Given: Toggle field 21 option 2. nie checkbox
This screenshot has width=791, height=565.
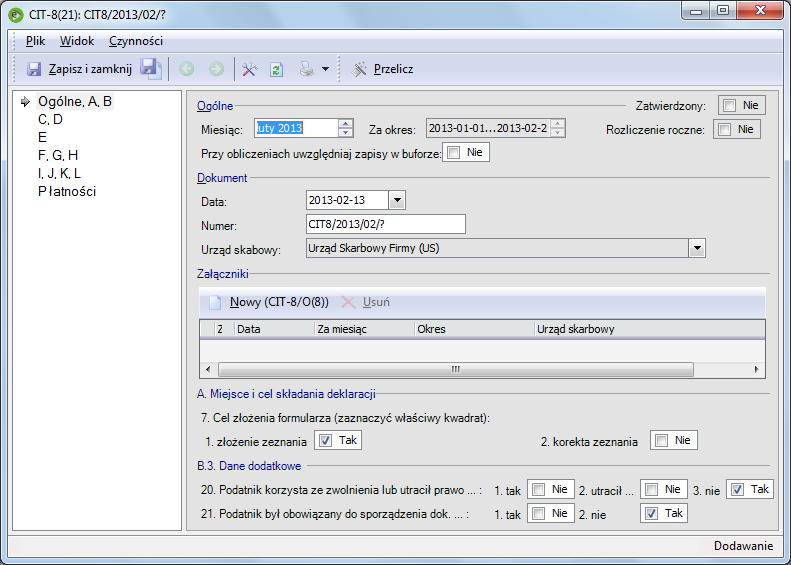Looking at the screenshot, I should pyautogui.click(x=651, y=514).
